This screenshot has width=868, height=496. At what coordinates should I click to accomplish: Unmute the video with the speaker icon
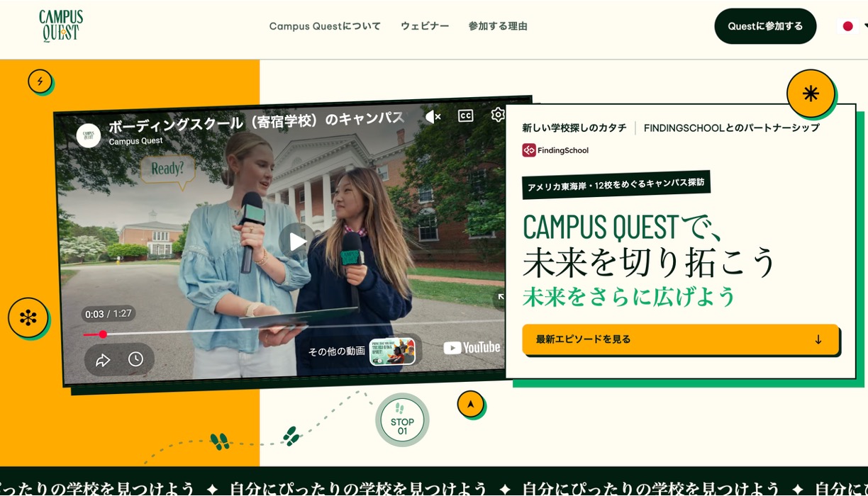433,117
